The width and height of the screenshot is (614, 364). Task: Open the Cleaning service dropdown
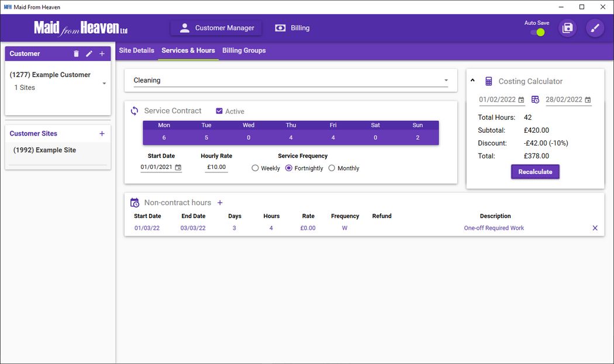[291, 81]
